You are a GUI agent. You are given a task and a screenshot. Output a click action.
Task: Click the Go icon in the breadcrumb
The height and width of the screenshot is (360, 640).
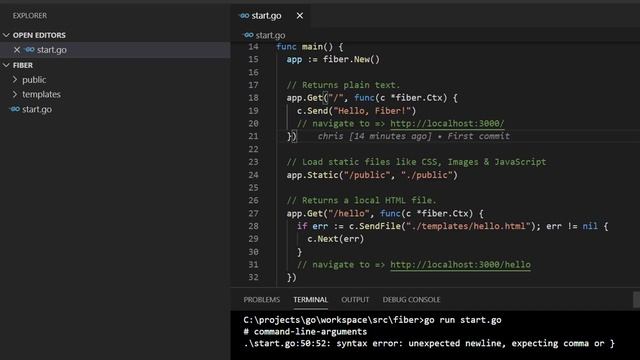pos(249,35)
